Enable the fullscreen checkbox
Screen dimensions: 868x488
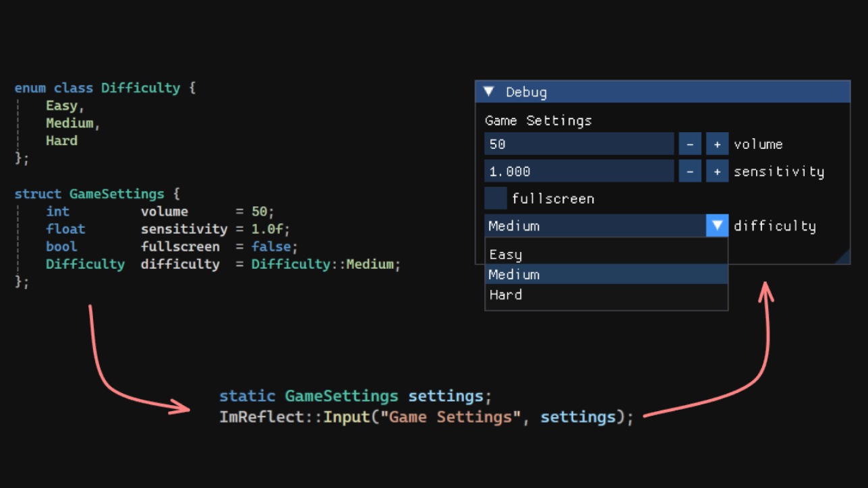(496, 198)
